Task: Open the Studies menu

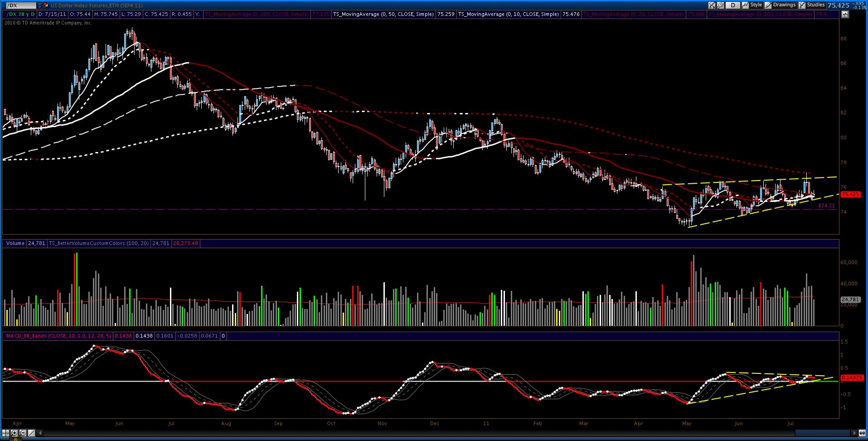Action: click(x=812, y=5)
